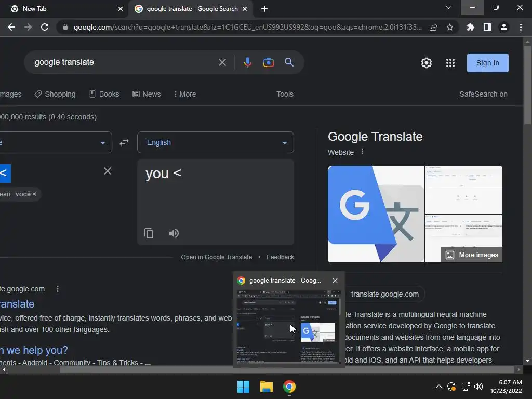Start voice search with microphone
Image resolution: width=532 pixels, height=399 pixels.
tap(248, 62)
